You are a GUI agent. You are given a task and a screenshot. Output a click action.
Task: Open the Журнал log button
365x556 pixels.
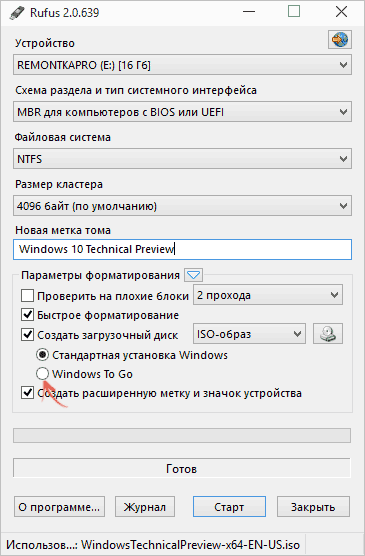pyautogui.click(x=145, y=507)
